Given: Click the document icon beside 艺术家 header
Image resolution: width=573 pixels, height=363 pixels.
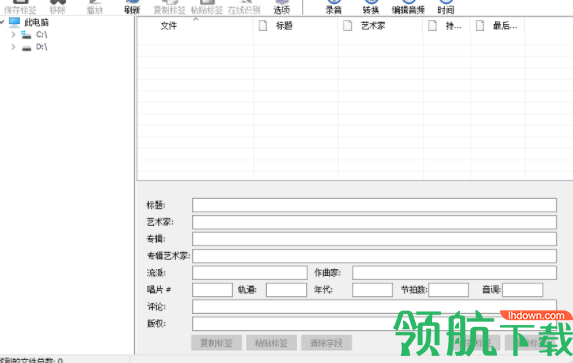Looking at the screenshot, I should (x=348, y=26).
